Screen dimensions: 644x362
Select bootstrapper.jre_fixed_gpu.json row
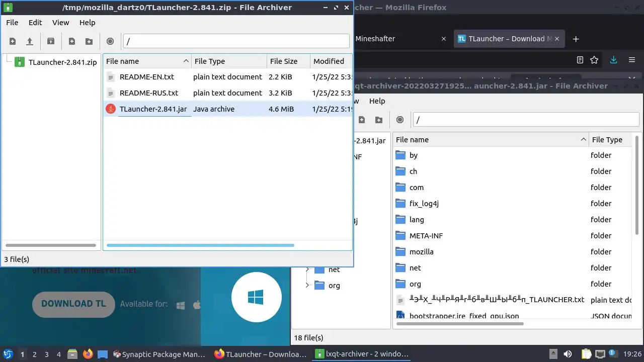point(512,316)
